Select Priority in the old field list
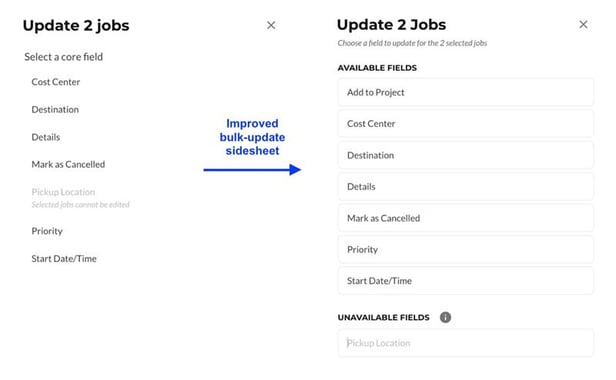616x380 pixels. point(47,231)
